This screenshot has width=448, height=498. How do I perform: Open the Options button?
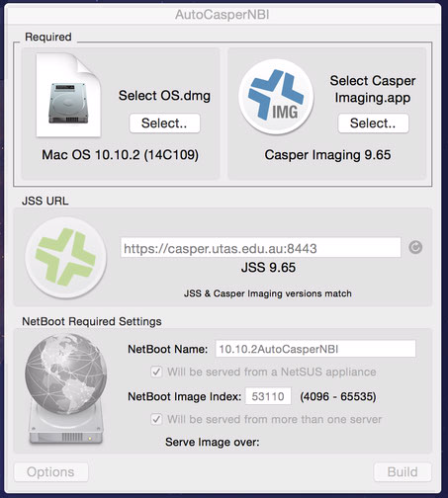tap(50, 472)
